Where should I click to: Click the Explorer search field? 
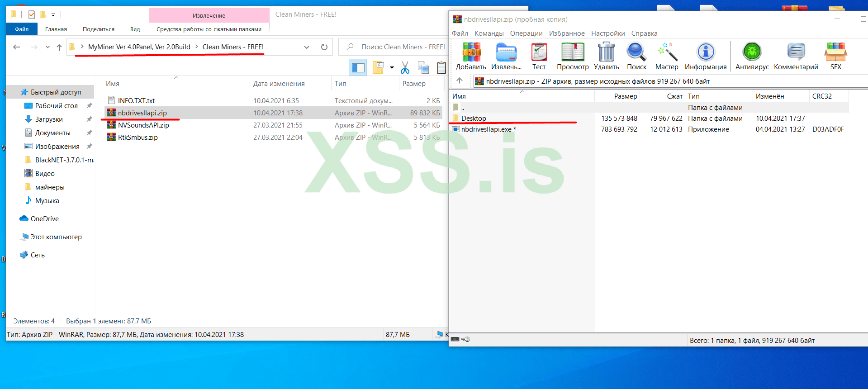click(394, 47)
